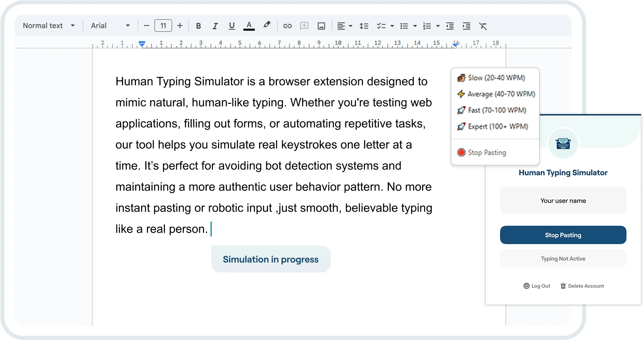This screenshot has width=644, height=340.
Task: Click the add comment icon
Action: coord(304,26)
